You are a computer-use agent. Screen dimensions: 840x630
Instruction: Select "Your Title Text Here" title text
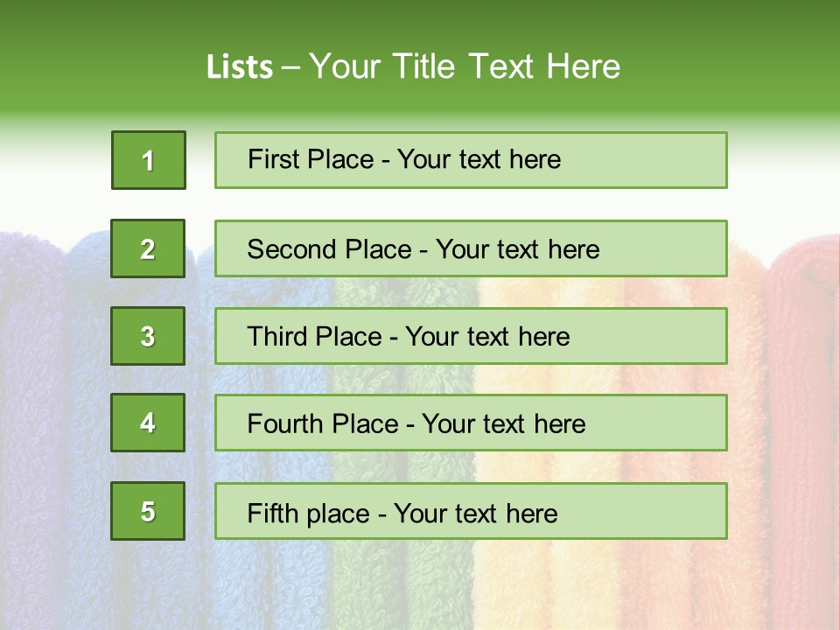click(x=465, y=66)
